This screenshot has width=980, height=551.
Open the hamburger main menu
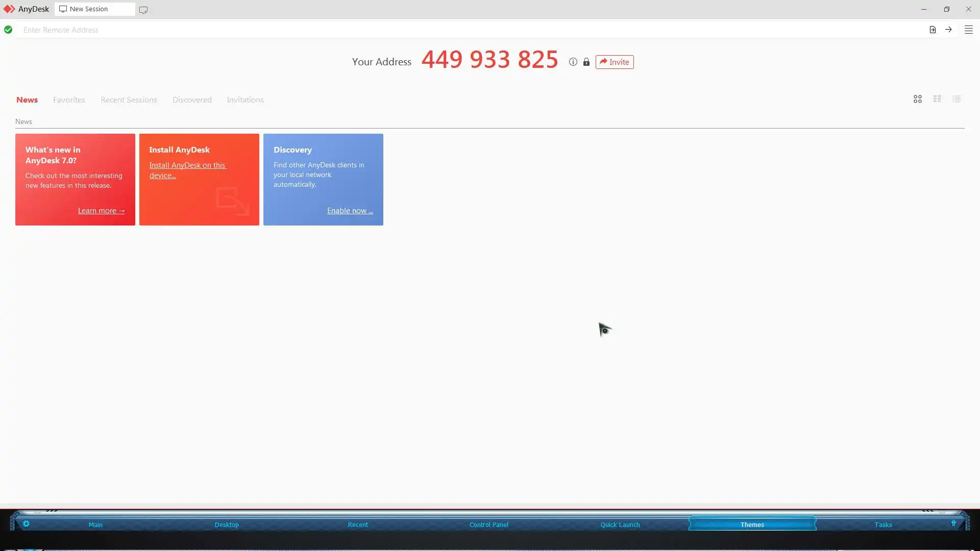coord(968,30)
